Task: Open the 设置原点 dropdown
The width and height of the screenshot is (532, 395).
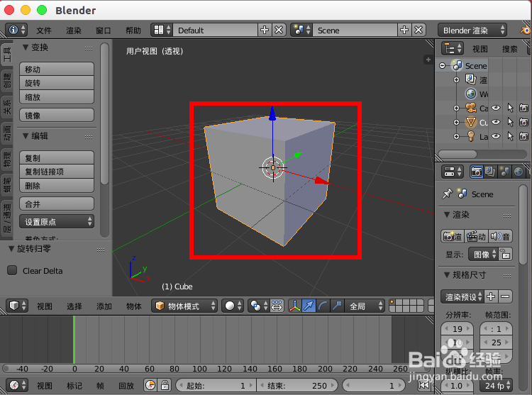Action: coord(57,222)
